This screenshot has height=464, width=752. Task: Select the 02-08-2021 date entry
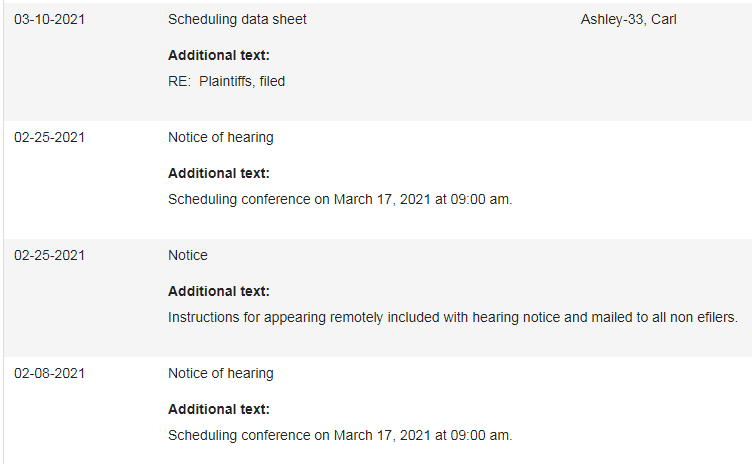click(x=49, y=373)
